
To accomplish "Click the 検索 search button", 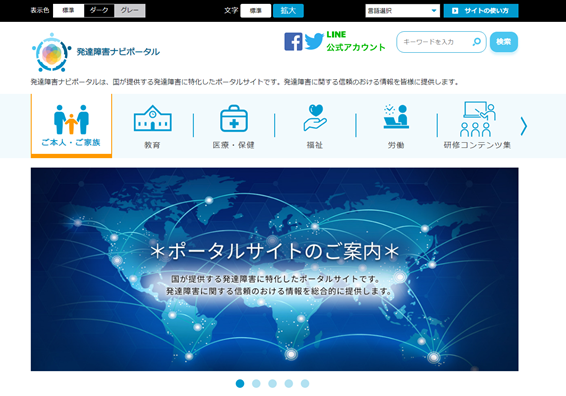I will pyautogui.click(x=504, y=42).
